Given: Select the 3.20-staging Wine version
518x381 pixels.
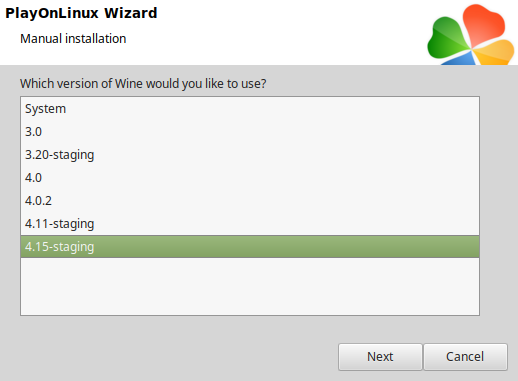Looking at the screenshot, I should pyautogui.click(x=250, y=155).
